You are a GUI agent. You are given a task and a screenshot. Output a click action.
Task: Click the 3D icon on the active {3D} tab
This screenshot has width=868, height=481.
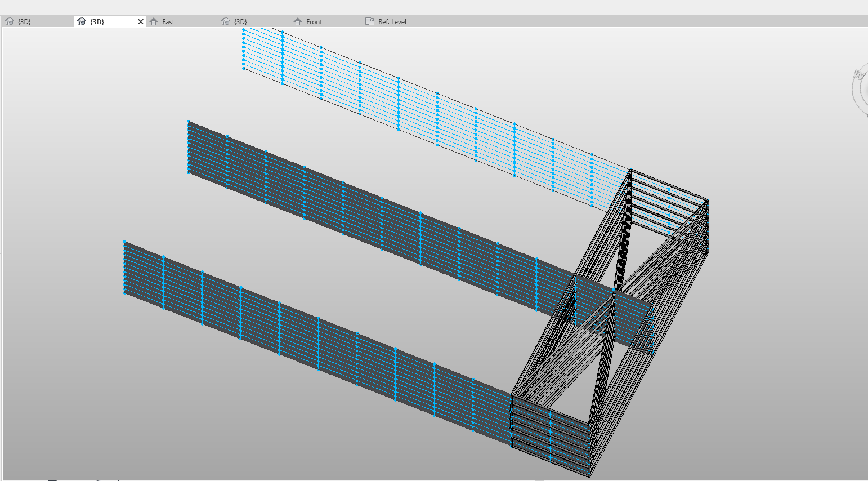[82, 21]
